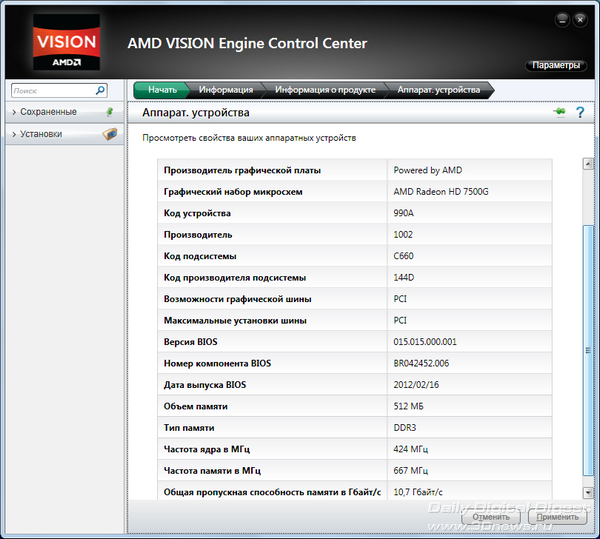Click the Код устройства label
The width and height of the screenshot is (600, 539).
coord(197,213)
